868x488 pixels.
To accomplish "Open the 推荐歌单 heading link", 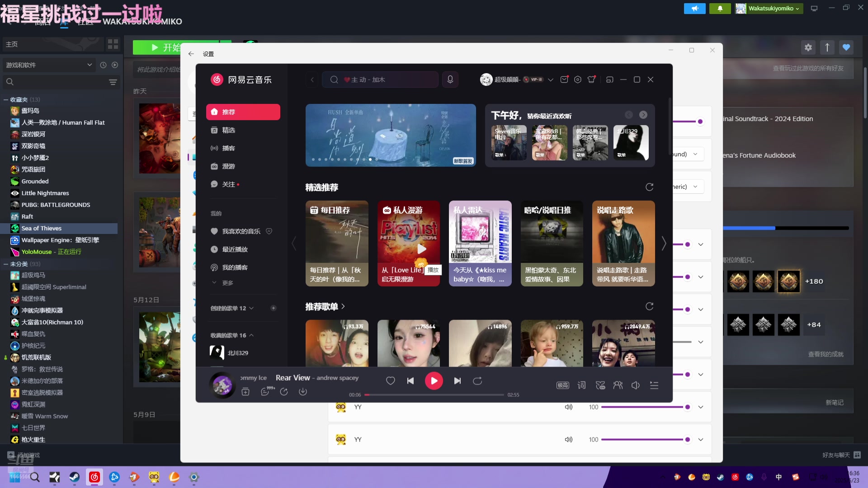I will tap(325, 306).
